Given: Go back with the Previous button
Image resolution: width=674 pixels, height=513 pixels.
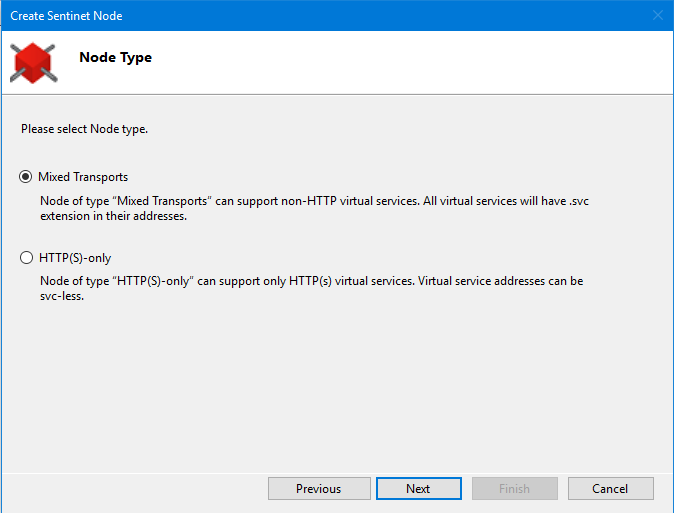Looking at the screenshot, I should coord(319,488).
